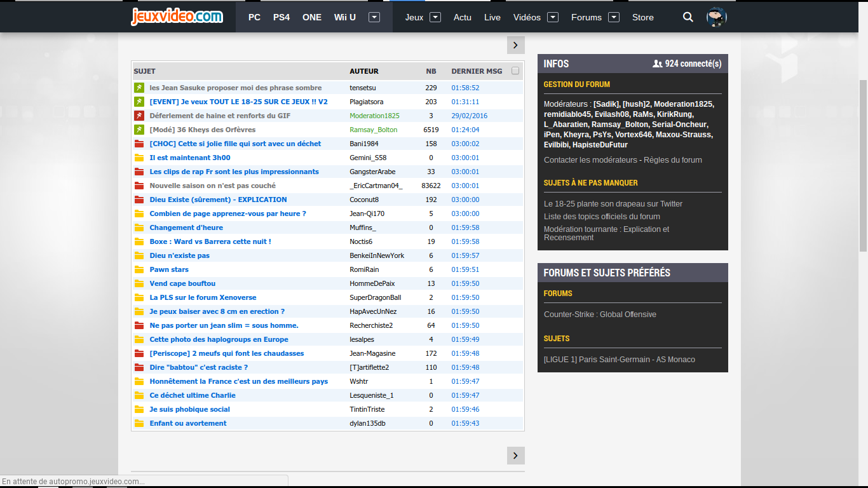Open the user avatar profile menu

tap(717, 17)
